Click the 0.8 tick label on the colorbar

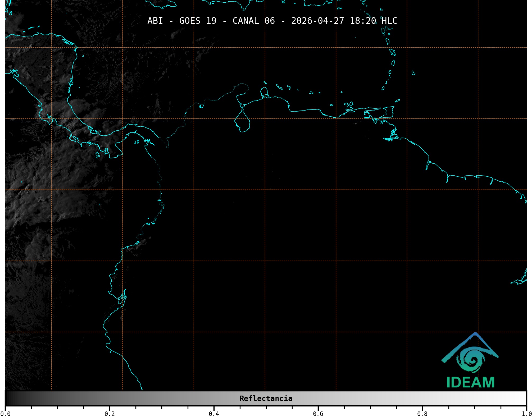(422, 414)
